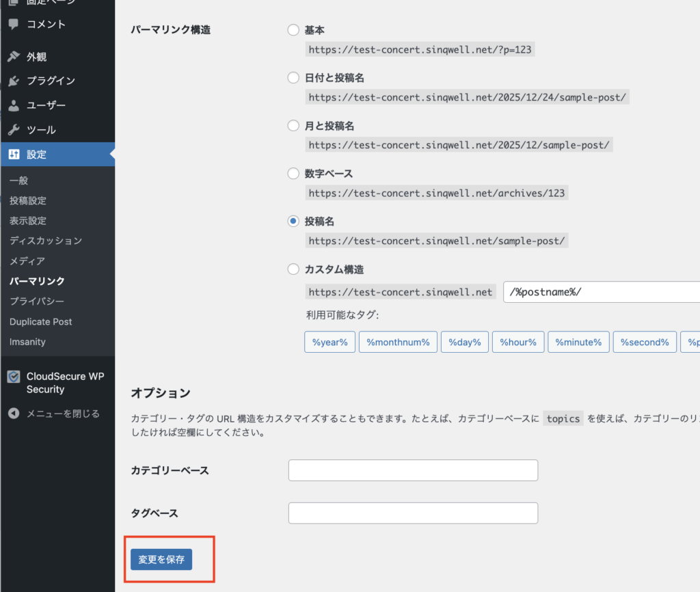Click the Plugins plug icon
Viewport: 700px width, 592px height.
coord(14,81)
